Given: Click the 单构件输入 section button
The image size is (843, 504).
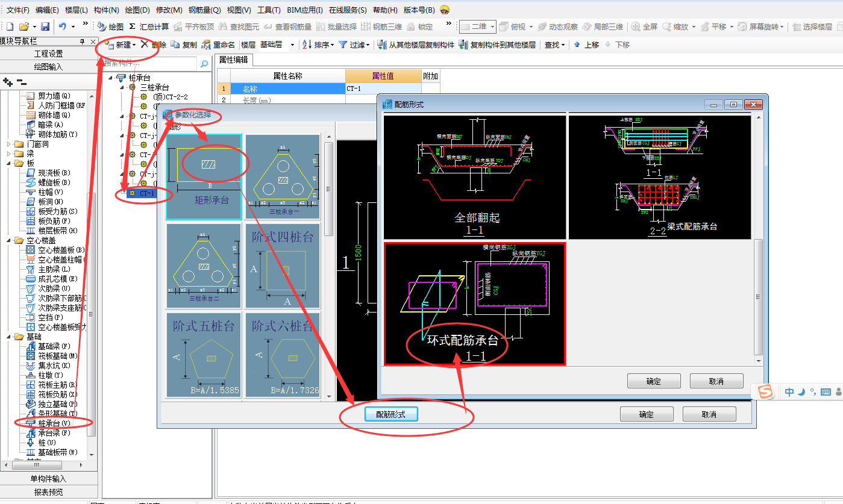Looking at the screenshot, I should 48,479.
